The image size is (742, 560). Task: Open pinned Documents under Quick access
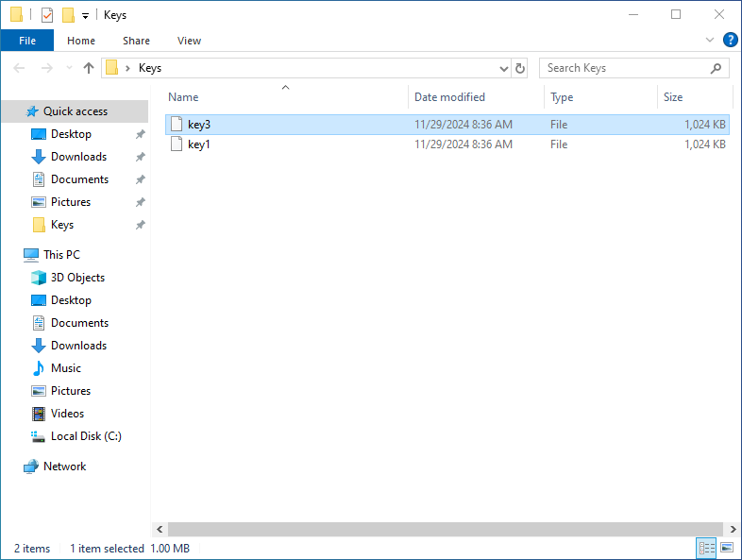(79, 179)
